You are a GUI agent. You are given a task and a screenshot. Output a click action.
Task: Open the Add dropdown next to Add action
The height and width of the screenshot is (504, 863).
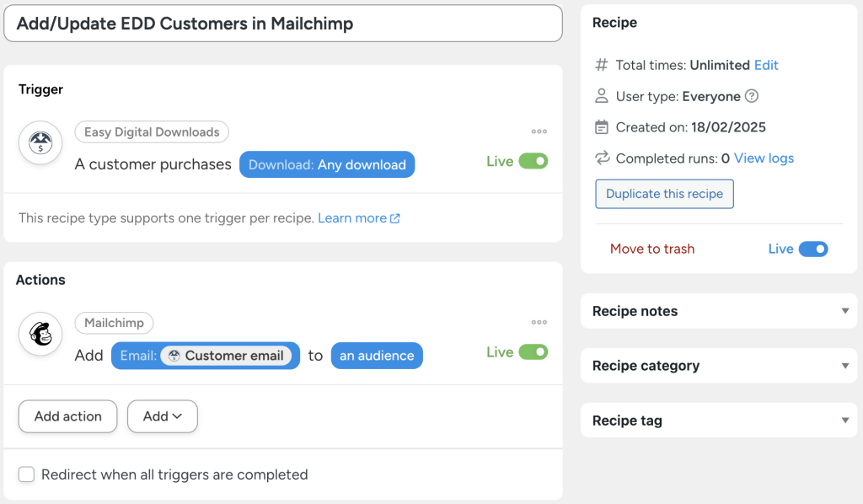[162, 416]
